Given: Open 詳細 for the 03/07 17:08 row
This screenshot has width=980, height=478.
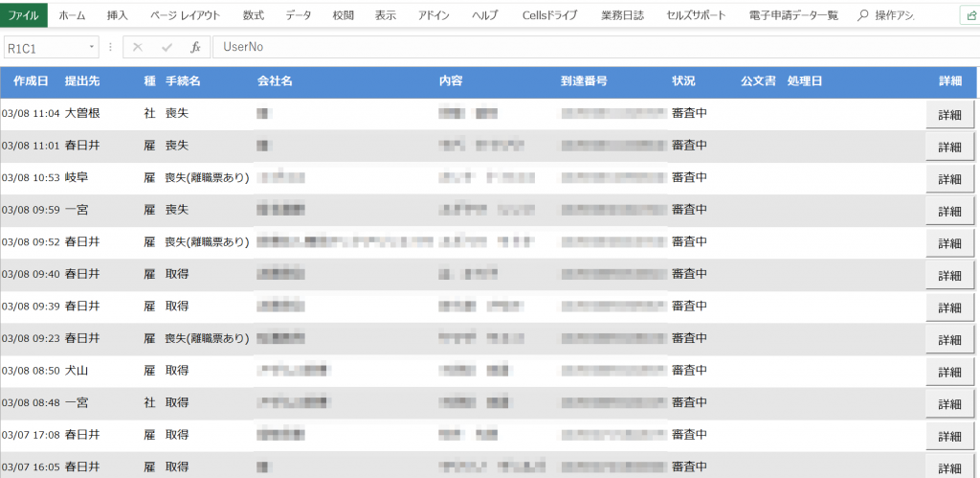Looking at the screenshot, I should (950, 436).
